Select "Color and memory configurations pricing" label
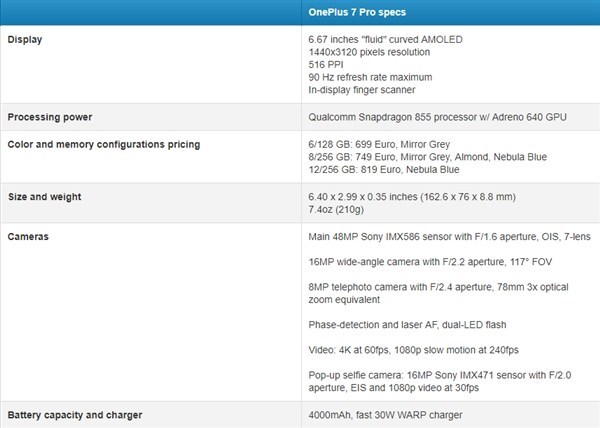This screenshot has height=428, width=600. click(x=103, y=144)
